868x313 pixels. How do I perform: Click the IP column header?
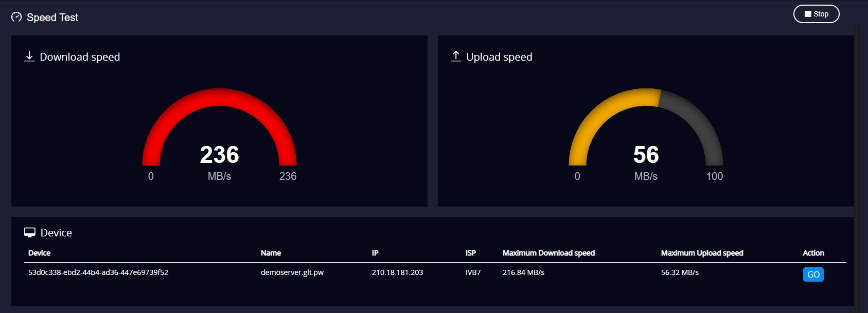click(x=375, y=253)
